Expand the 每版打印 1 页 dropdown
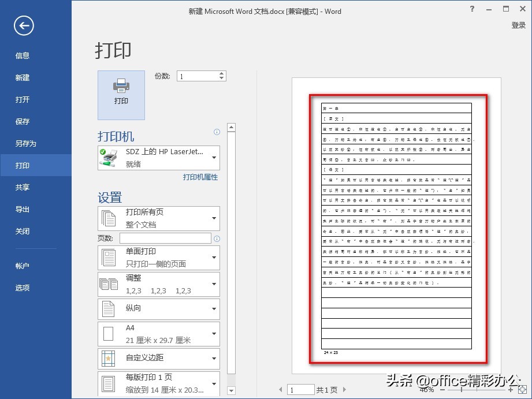532x399 pixels. coord(214,384)
